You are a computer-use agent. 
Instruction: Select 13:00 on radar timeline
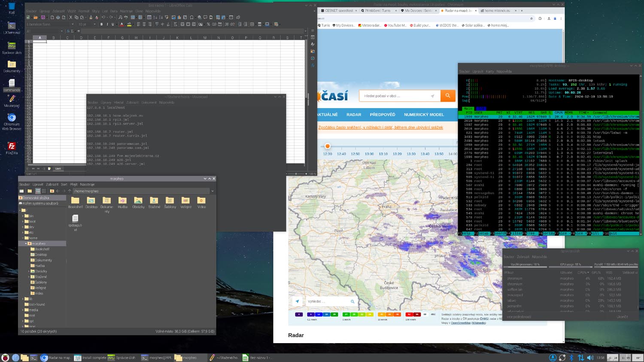[369, 154]
